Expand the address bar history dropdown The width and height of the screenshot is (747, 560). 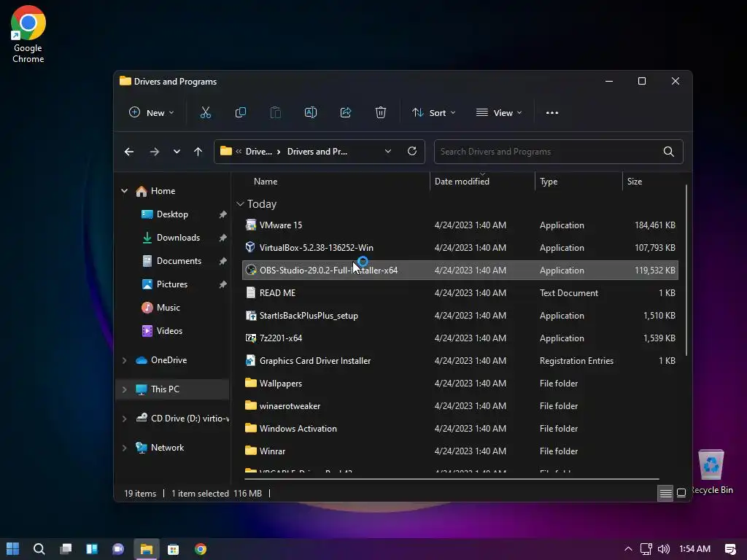388,151
